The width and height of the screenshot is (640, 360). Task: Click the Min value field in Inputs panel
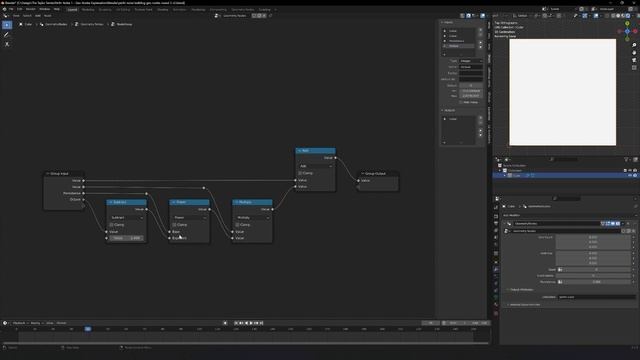[471, 91]
